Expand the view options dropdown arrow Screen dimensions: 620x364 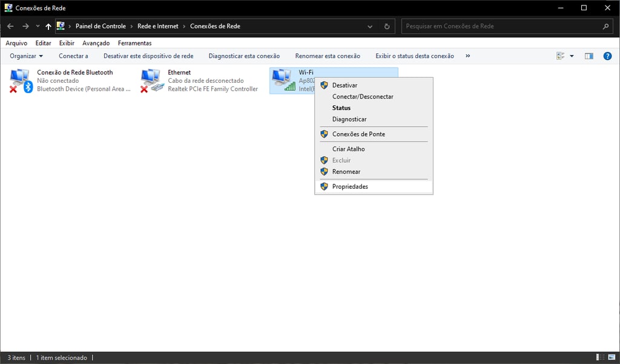(572, 56)
